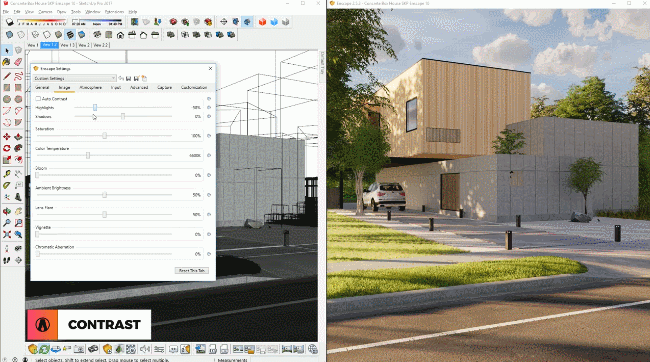
Task: Choose the Paint Bucket tool
Action: pos(7,62)
